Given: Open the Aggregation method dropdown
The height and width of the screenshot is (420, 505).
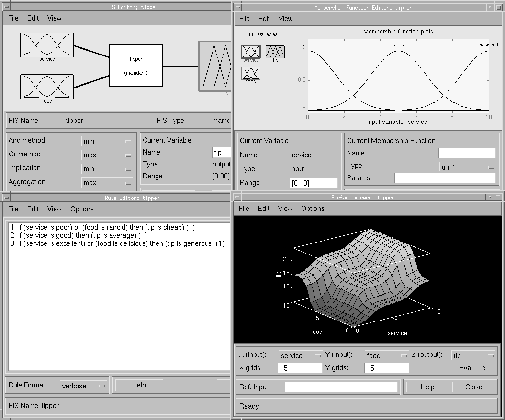Looking at the screenshot, I should click(107, 182).
